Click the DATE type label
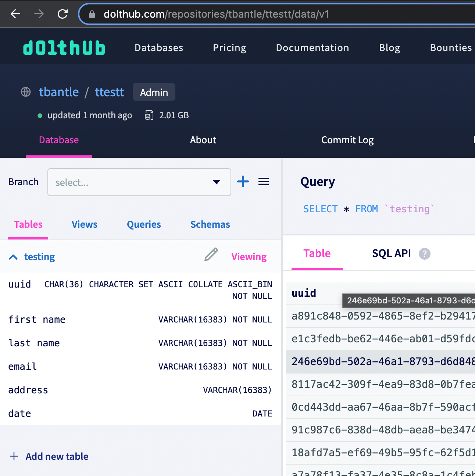This screenshot has width=475, height=476. point(262,414)
